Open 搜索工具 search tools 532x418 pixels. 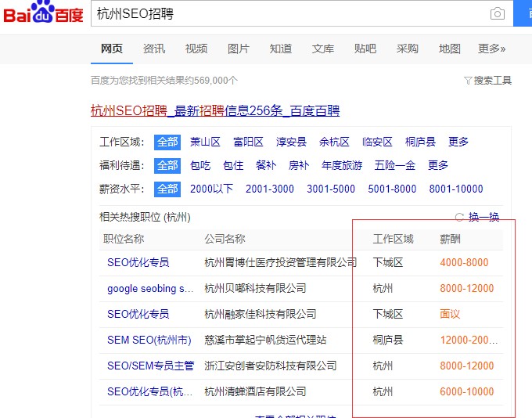(492, 81)
